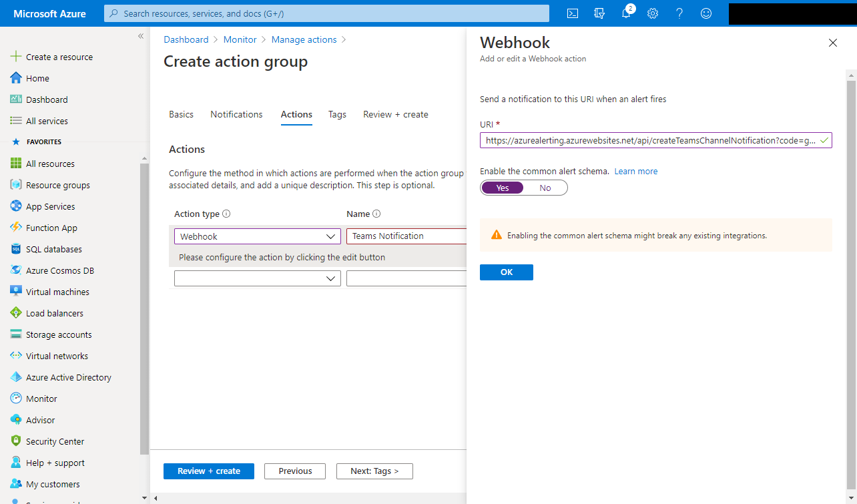Click the Advisor icon in sidebar
The height and width of the screenshot is (504, 857).
click(16, 420)
